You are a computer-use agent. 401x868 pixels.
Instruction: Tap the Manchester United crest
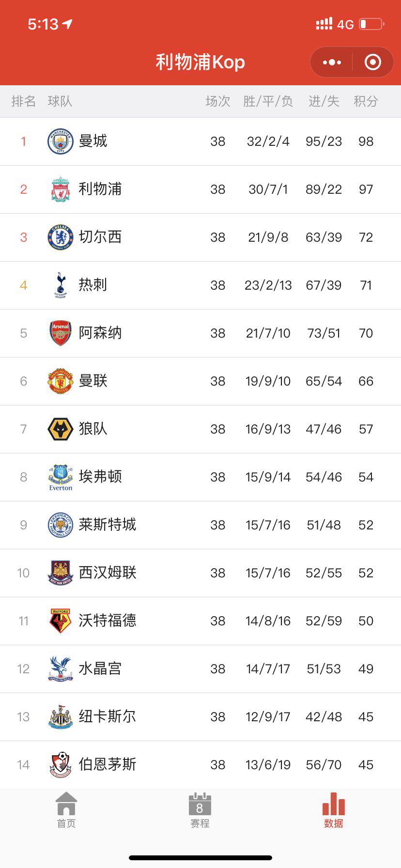(61, 381)
